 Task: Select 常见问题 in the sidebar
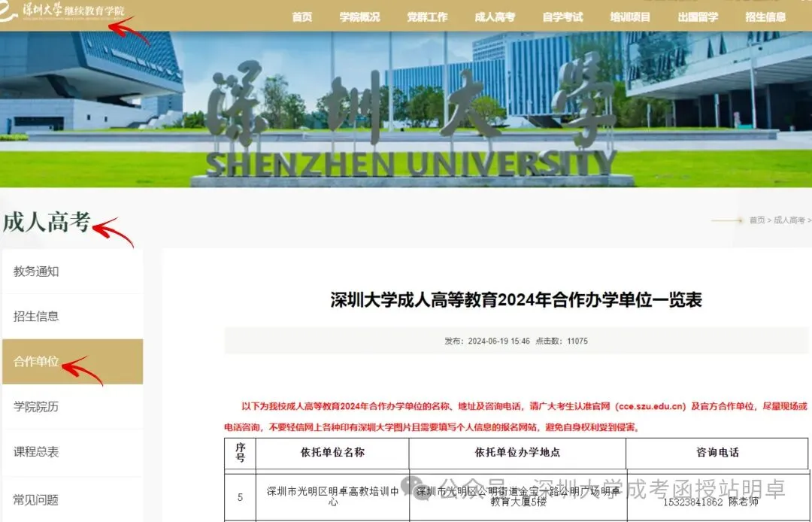click(72, 499)
